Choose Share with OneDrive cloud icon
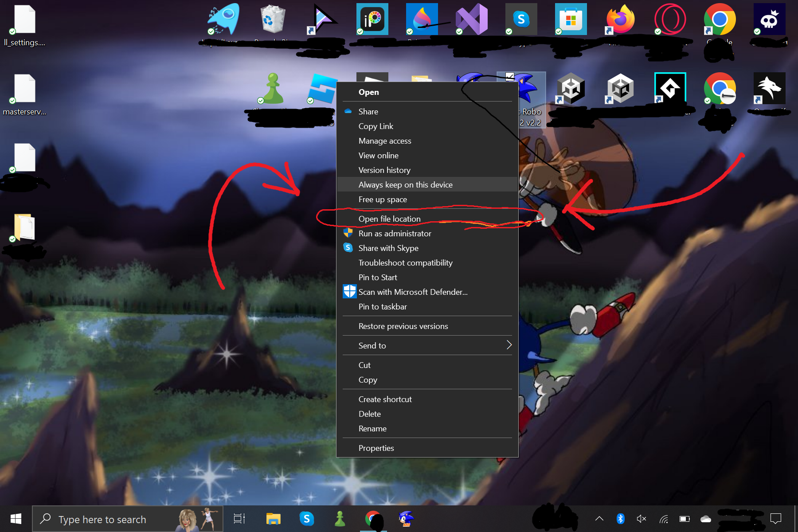 [x=427, y=111]
